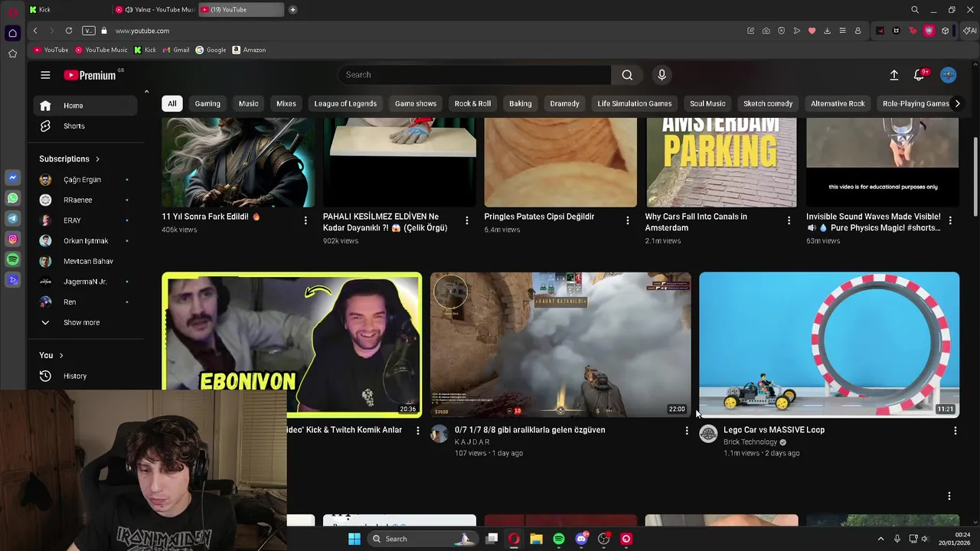Select the Rock & Roll chip
Screen dimensions: 980x551
472,103
